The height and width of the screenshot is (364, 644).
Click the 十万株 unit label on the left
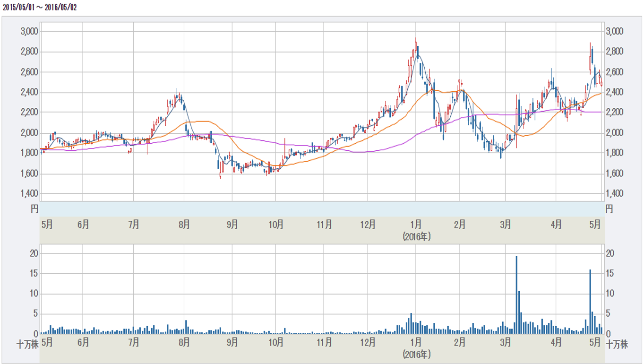27,343
